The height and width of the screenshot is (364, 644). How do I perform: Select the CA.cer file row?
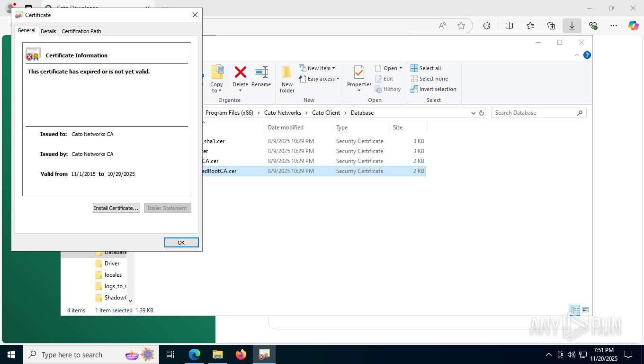pyautogui.click(x=314, y=161)
